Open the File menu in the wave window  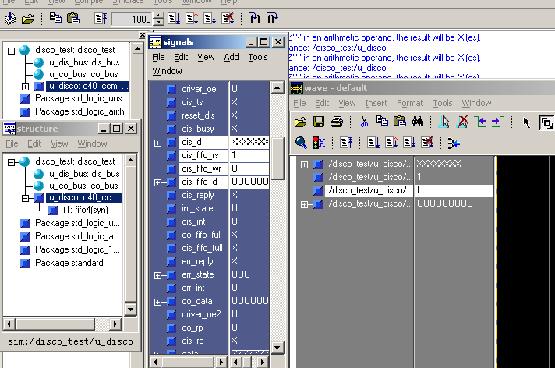pyautogui.click(x=300, y=103)
